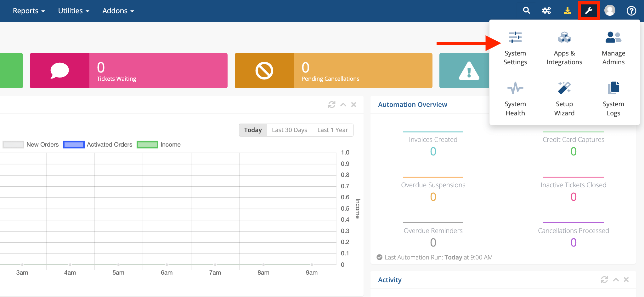Expand the Reports dropdown menu
Viewport: 644px width, 297px height.
tap(29, 11)
